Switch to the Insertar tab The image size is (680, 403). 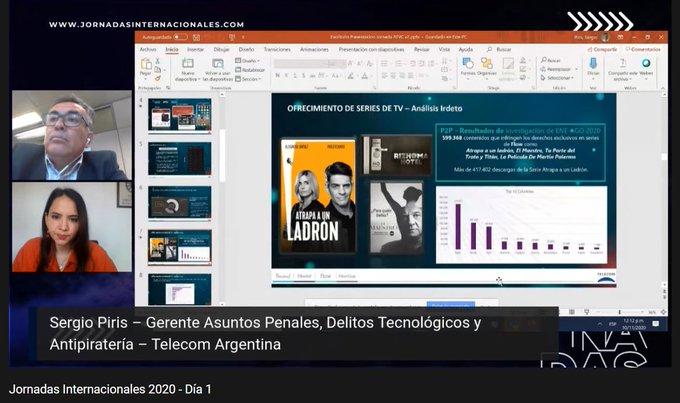[196, 49]
